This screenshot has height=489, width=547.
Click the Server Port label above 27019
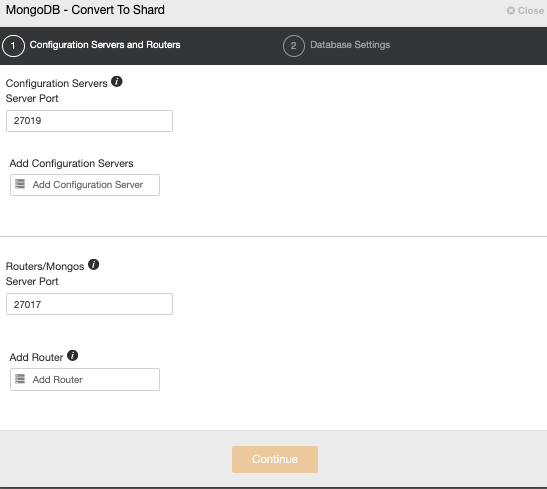(x=32, y=98)
